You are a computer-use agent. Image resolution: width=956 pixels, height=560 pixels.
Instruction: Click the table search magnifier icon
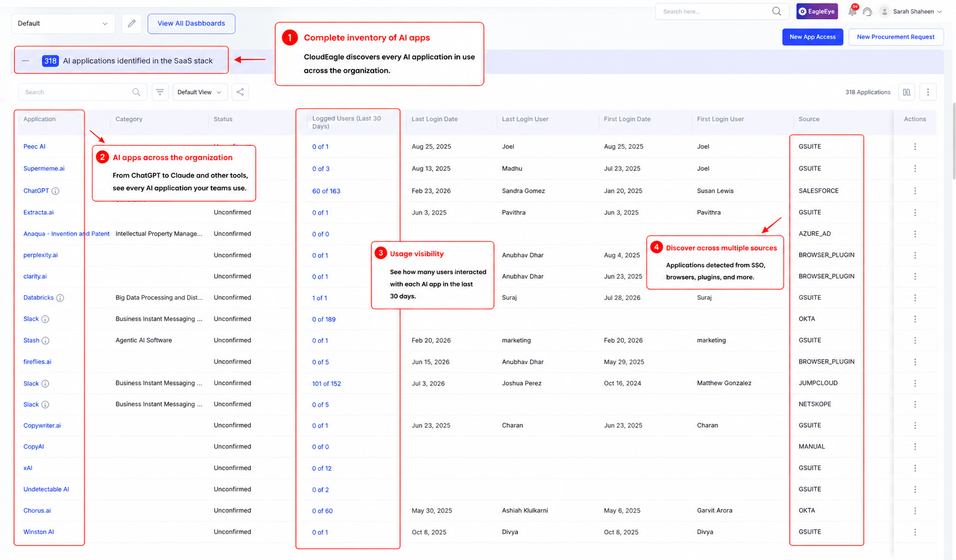pyautogui.click(x=136, y=92)
